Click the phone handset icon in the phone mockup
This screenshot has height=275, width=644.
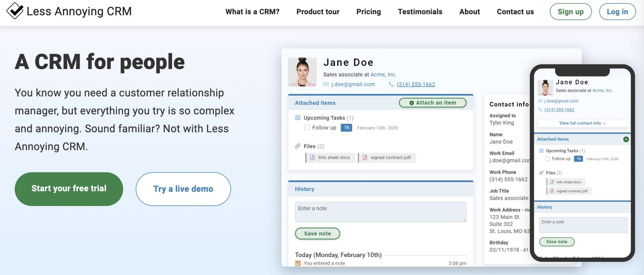point(540,110)
